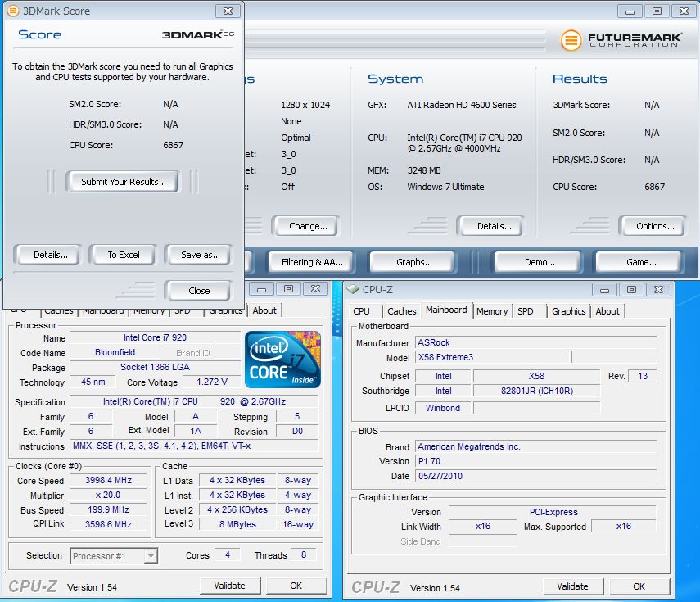Click the 3DMark Score window title icon

point(12,11)
